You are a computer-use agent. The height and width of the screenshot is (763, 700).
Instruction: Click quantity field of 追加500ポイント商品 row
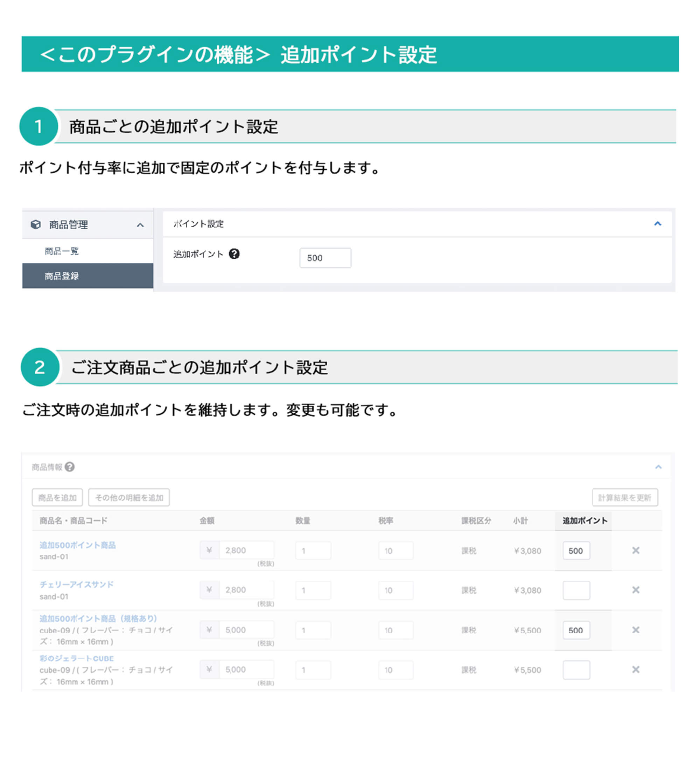click(313, 551)
